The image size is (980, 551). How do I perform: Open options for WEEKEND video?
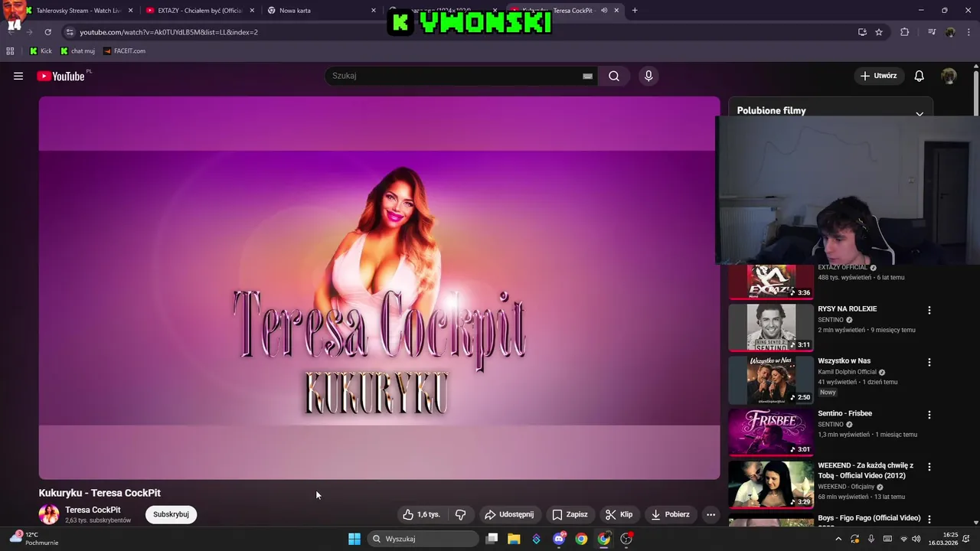929,467
